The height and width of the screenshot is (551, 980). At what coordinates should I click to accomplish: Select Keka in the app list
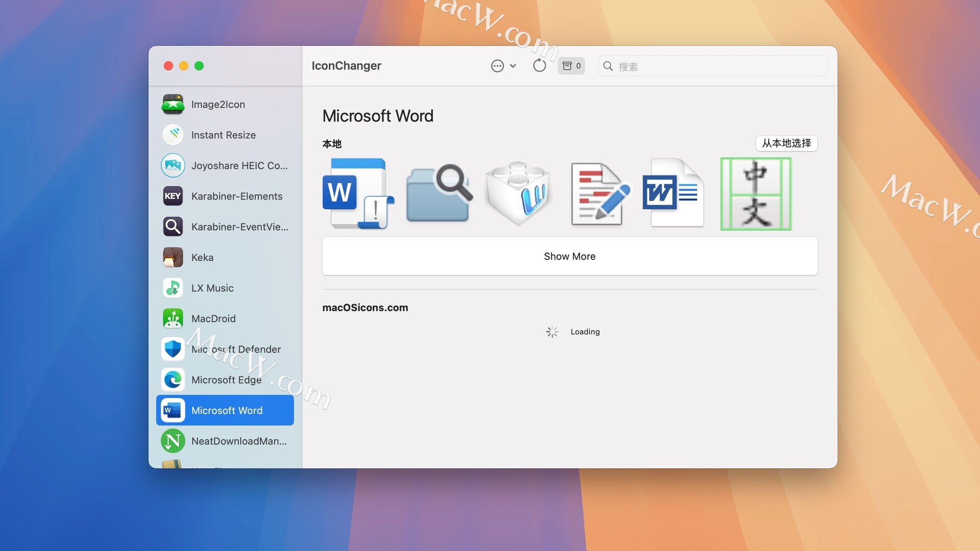(x=225, y=257)
